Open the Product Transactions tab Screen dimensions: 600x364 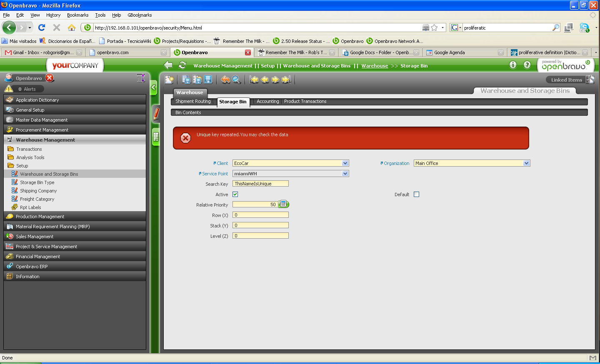[305, 102]
